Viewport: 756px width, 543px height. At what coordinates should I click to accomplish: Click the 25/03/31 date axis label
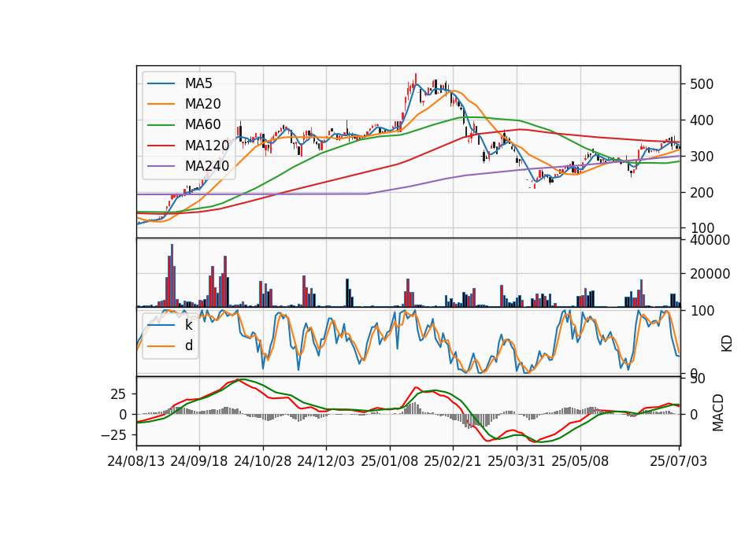[517, 461]
